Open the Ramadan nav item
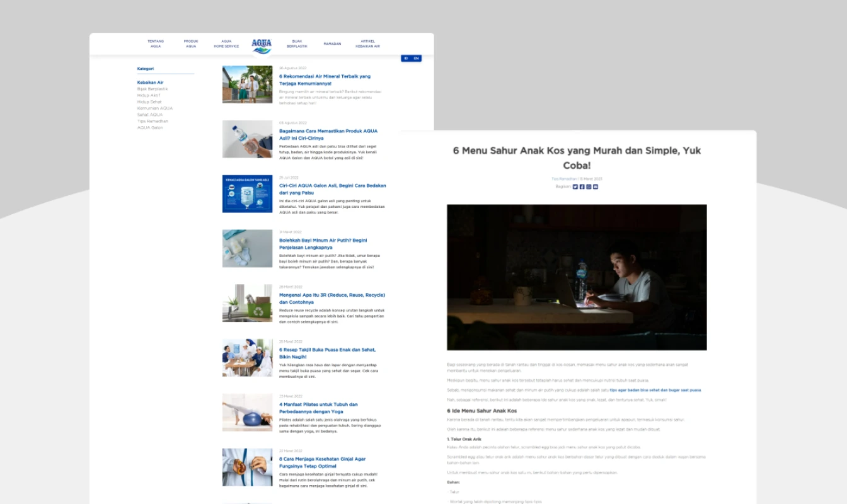Viewport: 847px width, 504px height. pyautogui.click(x=332, y=43)
